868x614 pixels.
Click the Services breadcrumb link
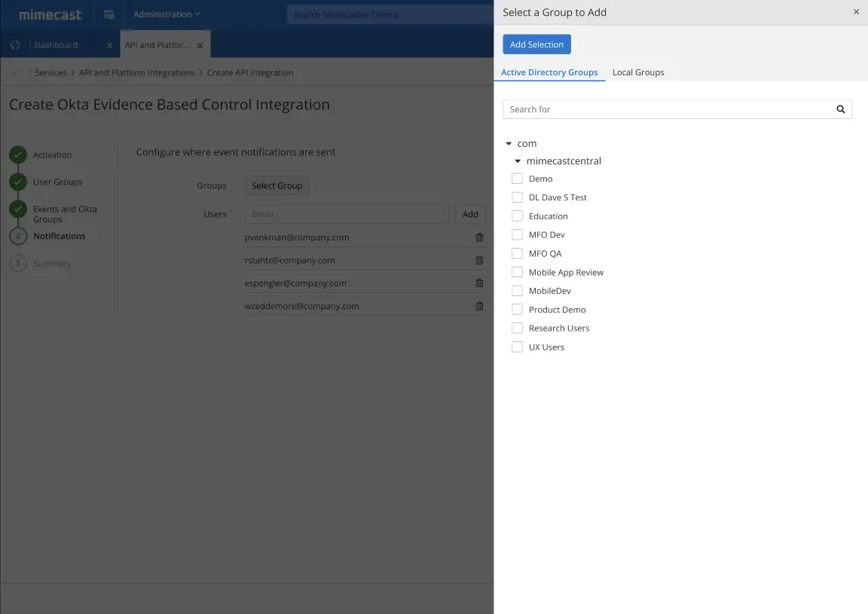coord(50,72)
